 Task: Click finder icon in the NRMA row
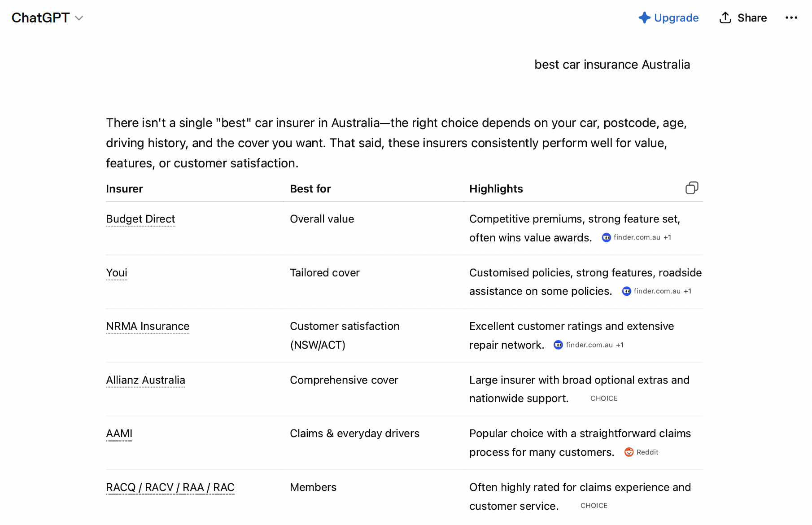pyautogui.click(x=558, y=345)
